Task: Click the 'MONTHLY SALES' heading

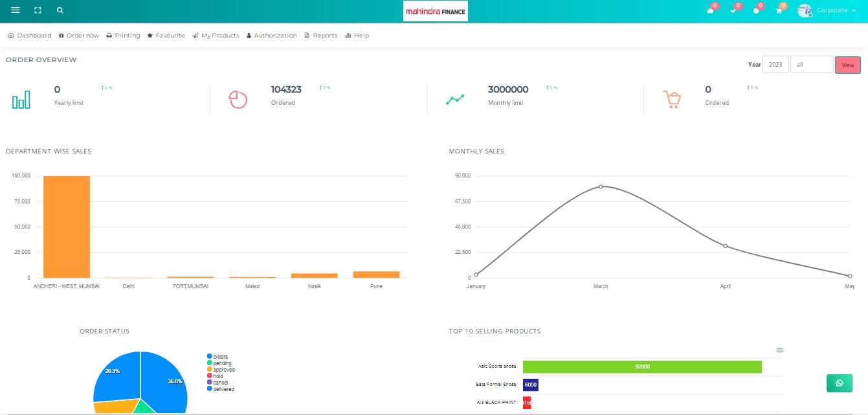Action: coord(476,151)
